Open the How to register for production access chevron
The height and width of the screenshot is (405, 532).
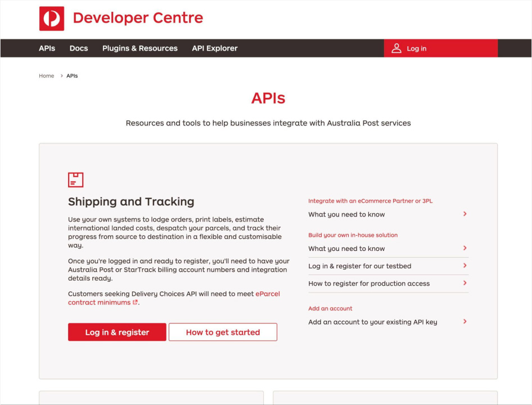click(465, 283)
